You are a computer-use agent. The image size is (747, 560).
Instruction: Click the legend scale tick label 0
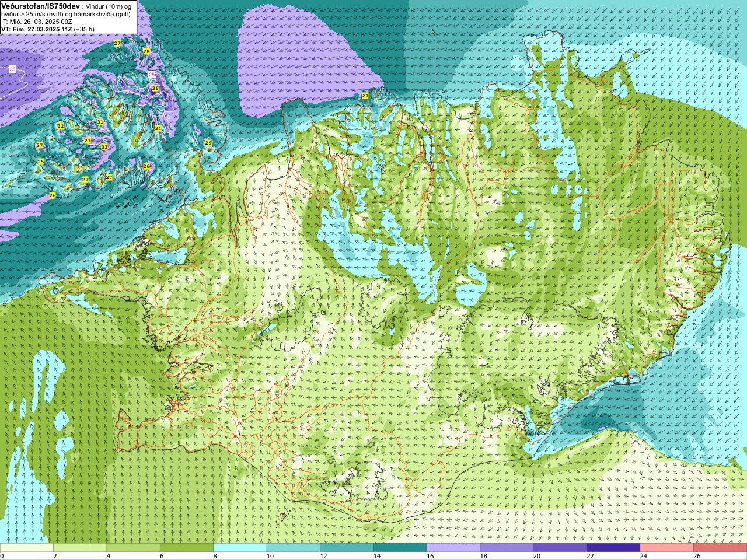tap(2, 556)
